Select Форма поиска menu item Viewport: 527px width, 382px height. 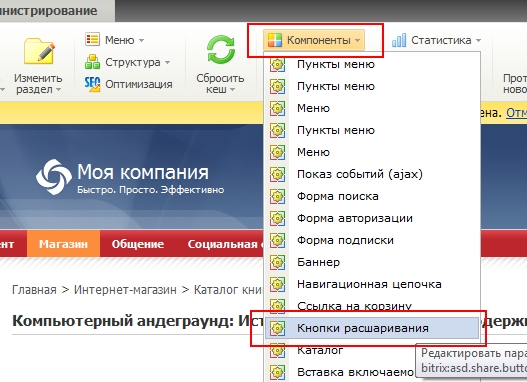tap(372, 196)
